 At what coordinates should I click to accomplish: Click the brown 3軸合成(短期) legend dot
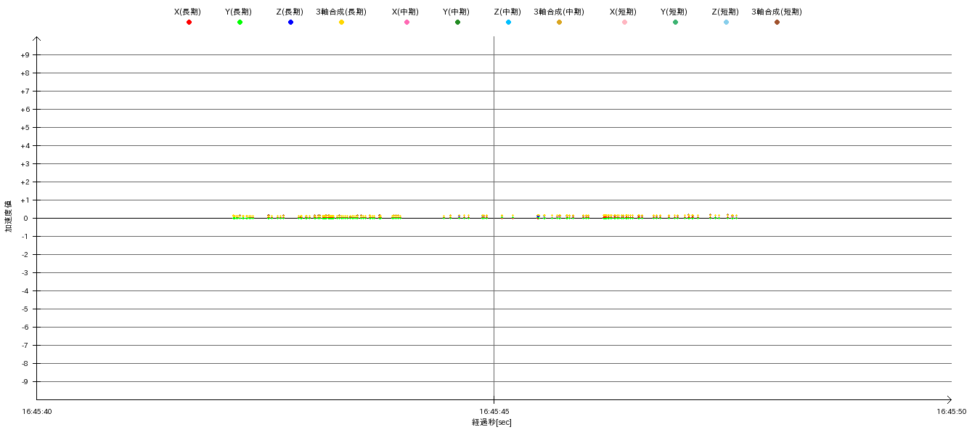click(x=777, y=23)
